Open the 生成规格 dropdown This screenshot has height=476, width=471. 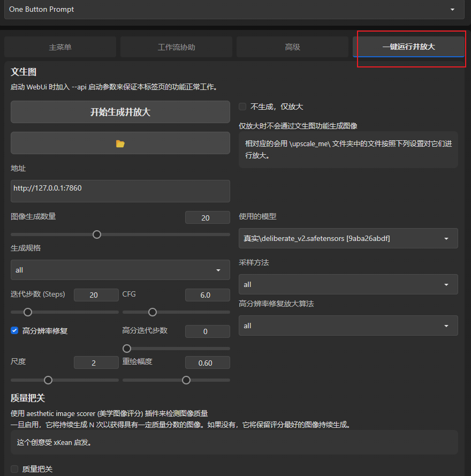(120, 270)
